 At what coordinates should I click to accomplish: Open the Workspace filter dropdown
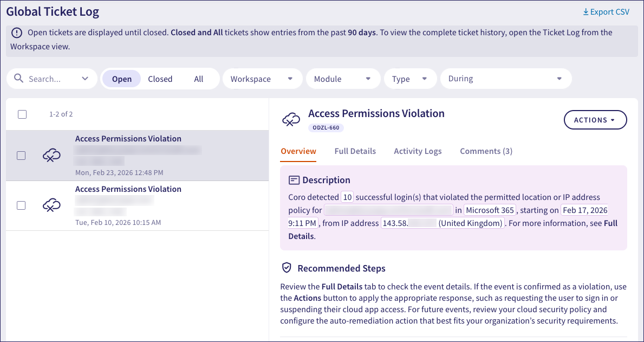(263, 79)
